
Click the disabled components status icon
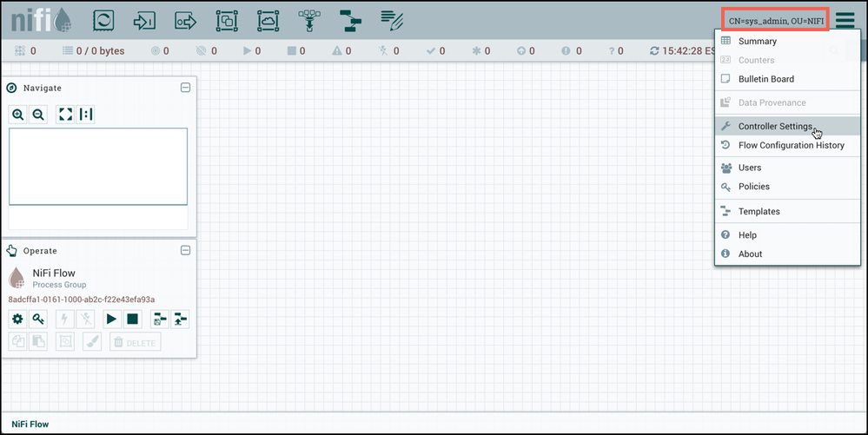[383, 50]
